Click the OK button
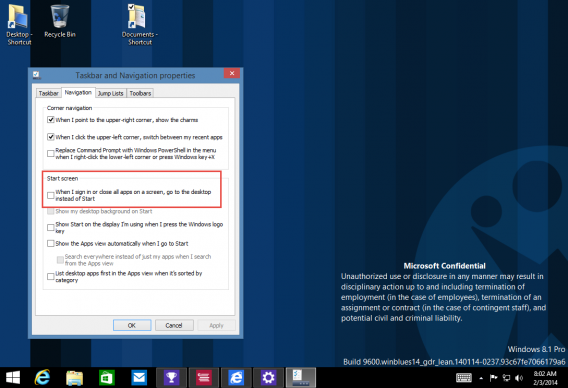 [132, 325]
